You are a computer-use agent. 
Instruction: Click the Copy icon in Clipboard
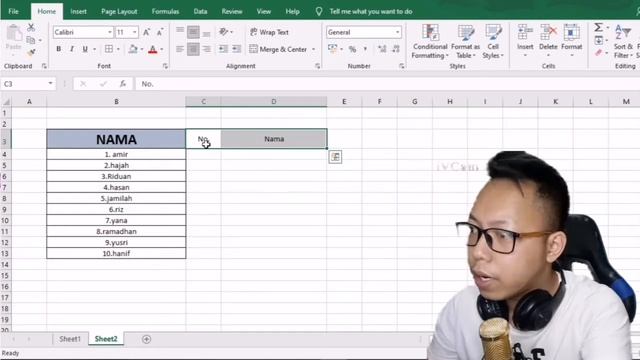click(x=31, y=40)
